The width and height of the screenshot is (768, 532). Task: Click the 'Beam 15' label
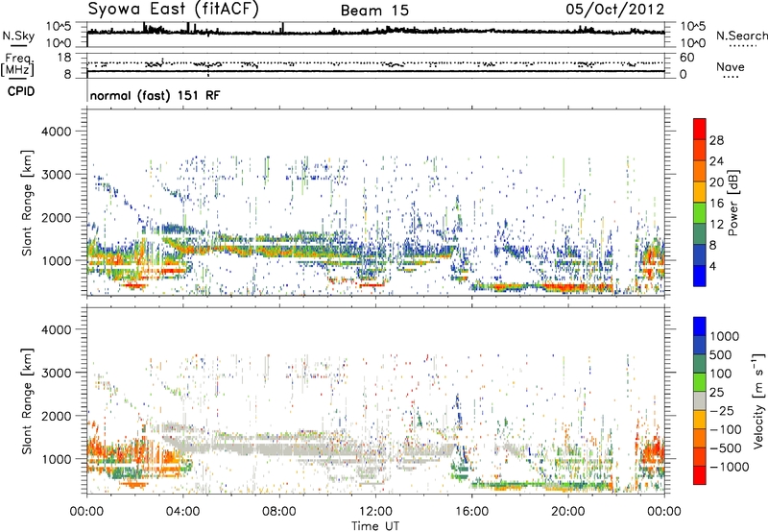click(x=374, y=11)
